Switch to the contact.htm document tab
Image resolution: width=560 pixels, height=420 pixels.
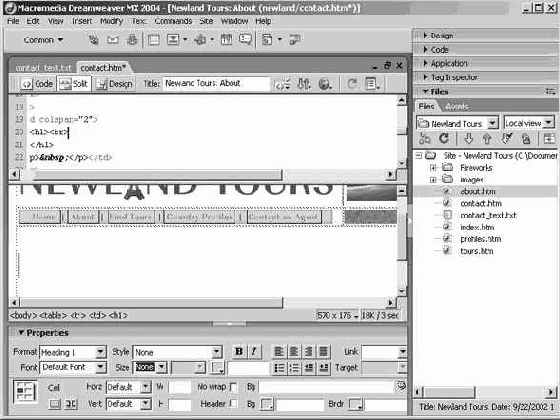[x=103, y=68]
